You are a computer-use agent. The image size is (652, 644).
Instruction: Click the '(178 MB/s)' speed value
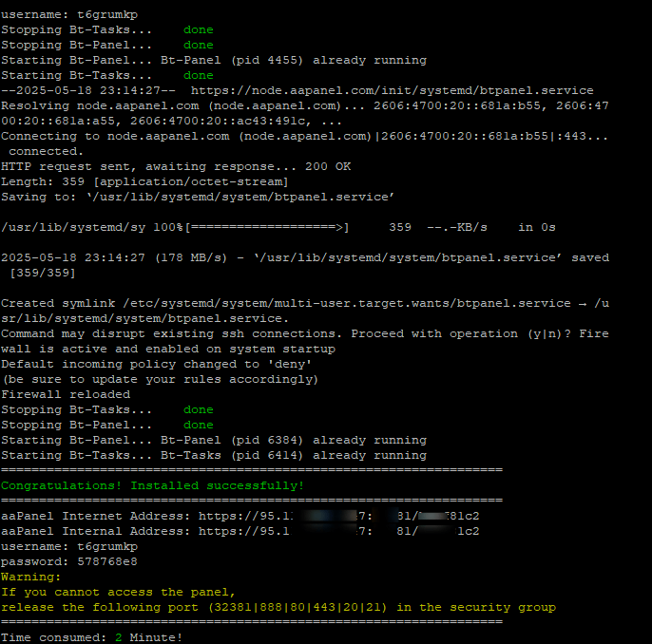click(x=191, y=257)
